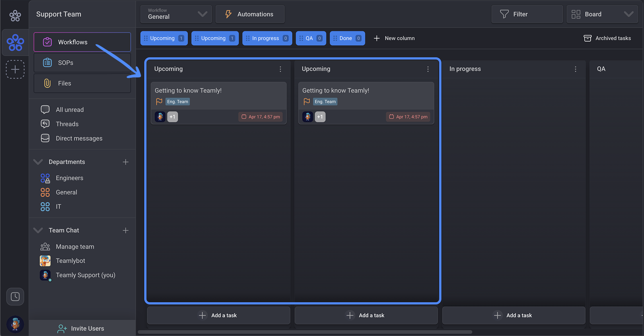Select the second Upcoming column chip

pos(215,38)
